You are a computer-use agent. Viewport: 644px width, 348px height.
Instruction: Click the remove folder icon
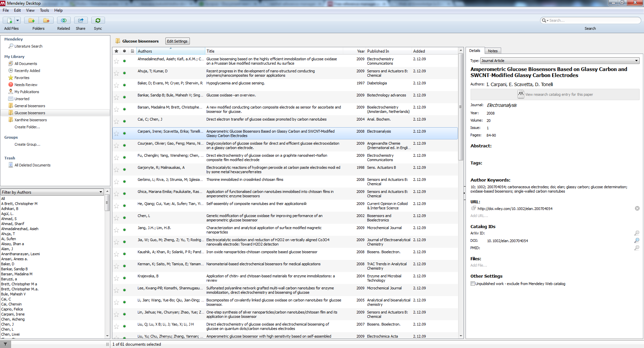46,20
